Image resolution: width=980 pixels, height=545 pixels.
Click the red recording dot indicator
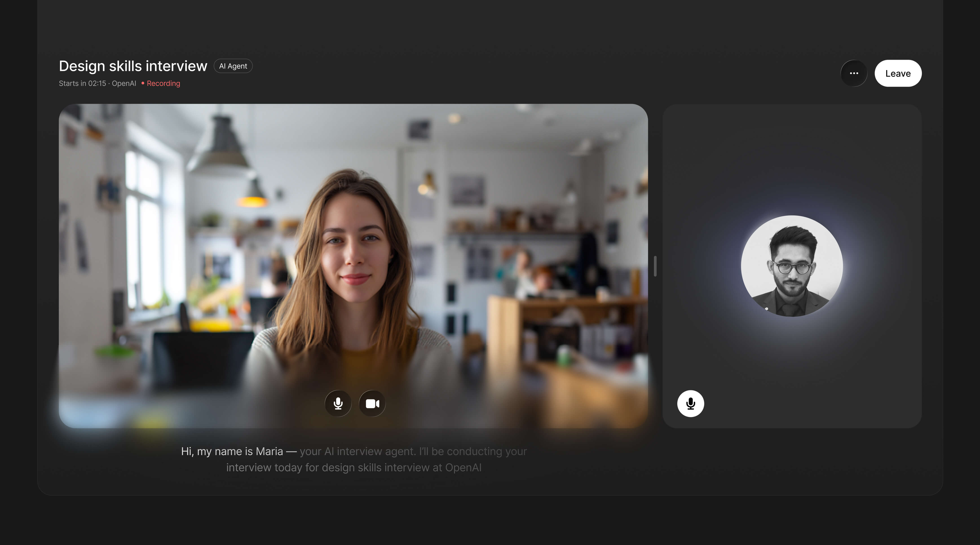pos(143,83)
